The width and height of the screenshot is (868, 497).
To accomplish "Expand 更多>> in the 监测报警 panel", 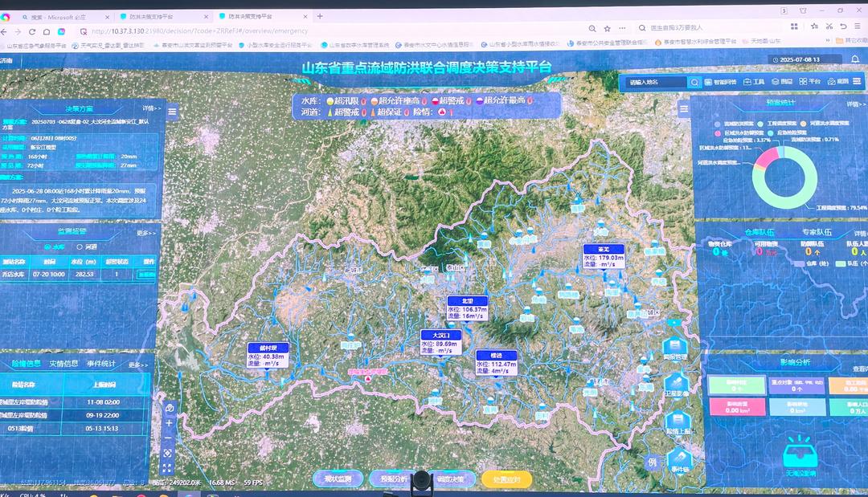I will [x=145, y=233].
